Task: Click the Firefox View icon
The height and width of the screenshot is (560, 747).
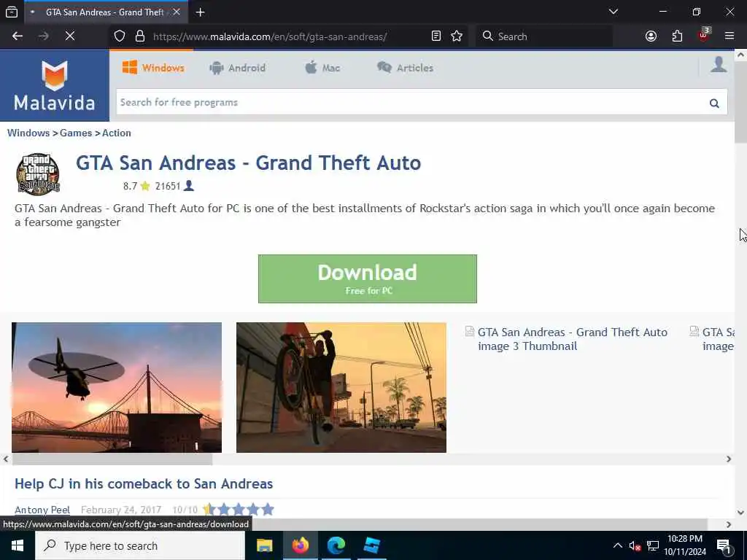Action: [12, 12]
